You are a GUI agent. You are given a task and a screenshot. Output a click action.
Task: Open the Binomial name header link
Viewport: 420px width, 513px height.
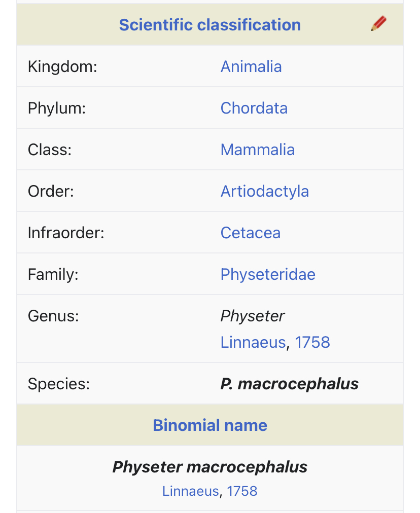(x=210, y=425)
